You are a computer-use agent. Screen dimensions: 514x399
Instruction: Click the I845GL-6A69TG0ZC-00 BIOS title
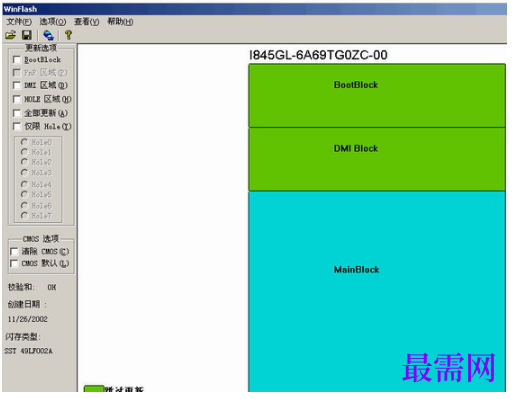[x=318, y=55]
